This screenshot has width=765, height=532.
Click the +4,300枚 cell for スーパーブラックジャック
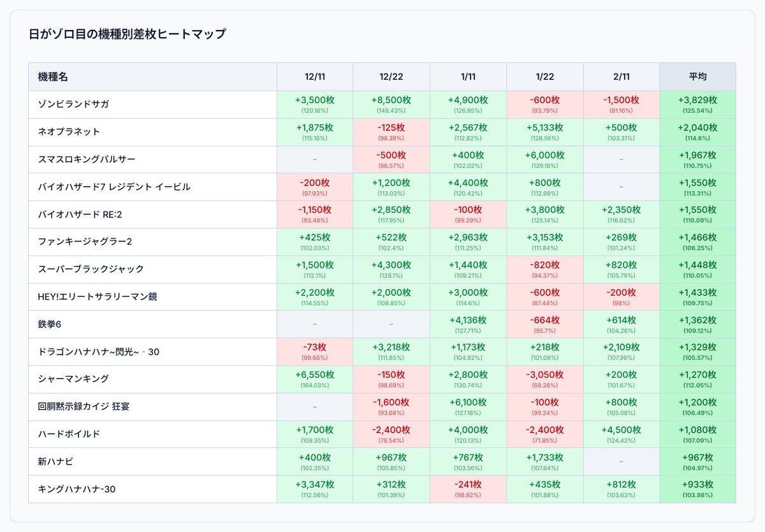pyautogui.click(x=391, y=269)
